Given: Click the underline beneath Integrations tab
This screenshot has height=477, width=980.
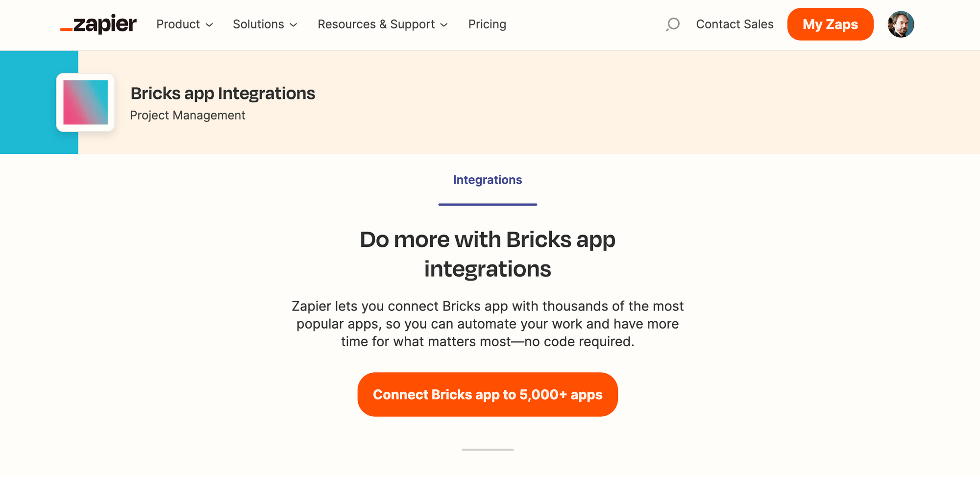Looking at the screenshot, I should click(488, 204).
